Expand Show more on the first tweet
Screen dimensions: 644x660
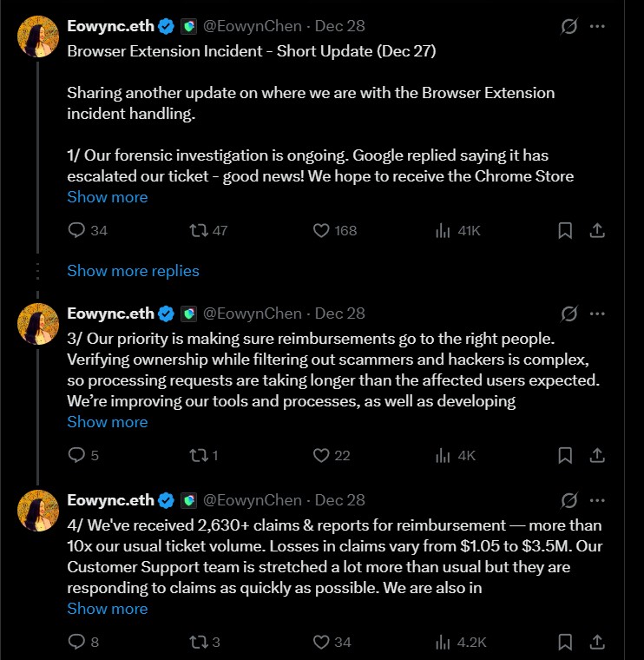pyautogui.click(x=108, y=197)
